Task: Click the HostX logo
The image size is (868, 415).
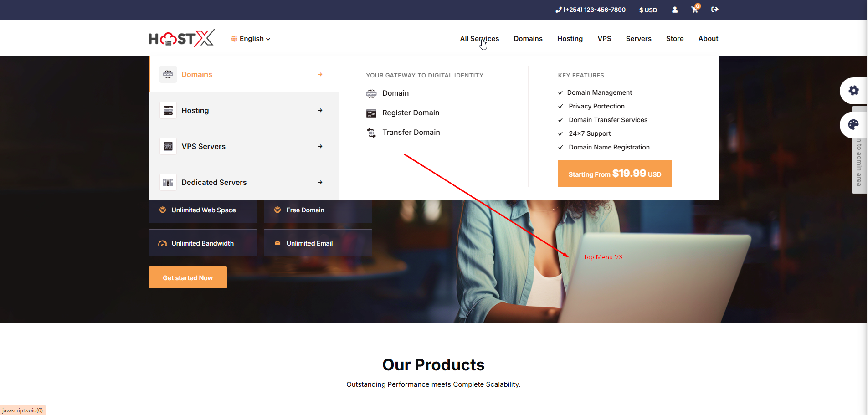Action: tap(181, 39)
